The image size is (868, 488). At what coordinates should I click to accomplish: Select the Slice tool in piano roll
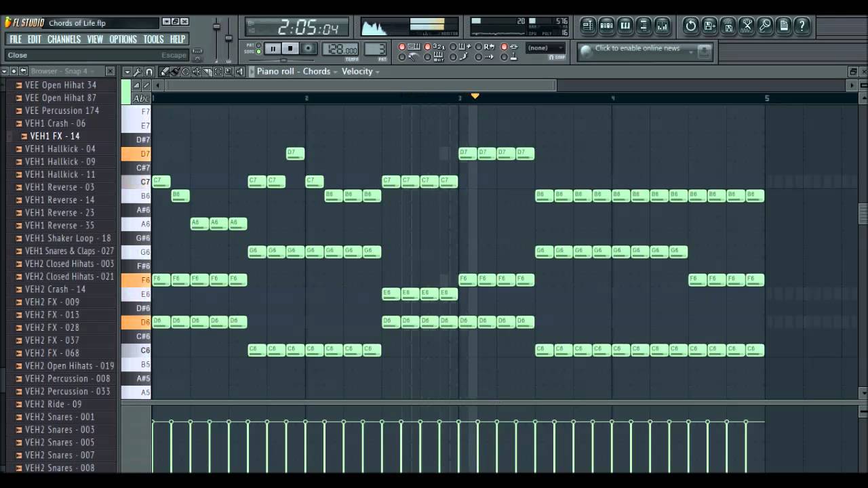(x=208, y=72)
